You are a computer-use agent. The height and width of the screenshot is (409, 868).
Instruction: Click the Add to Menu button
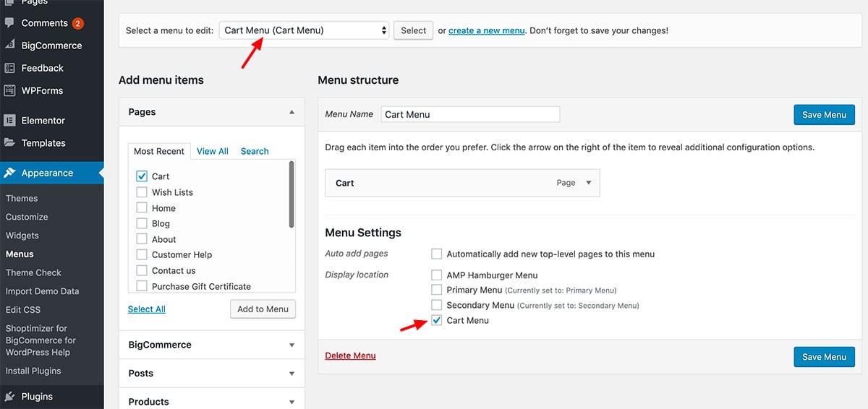coord(263,309)
